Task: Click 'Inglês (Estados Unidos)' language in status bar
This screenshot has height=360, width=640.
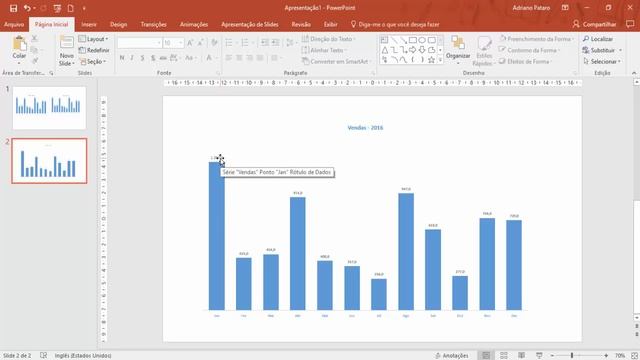Action: (83, 356)
